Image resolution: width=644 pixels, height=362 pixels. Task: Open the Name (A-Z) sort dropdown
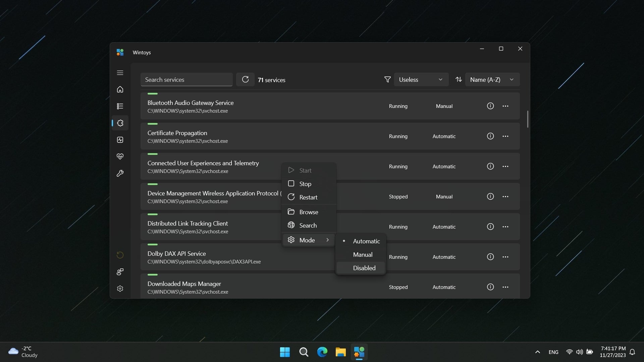tap(492, 79)
